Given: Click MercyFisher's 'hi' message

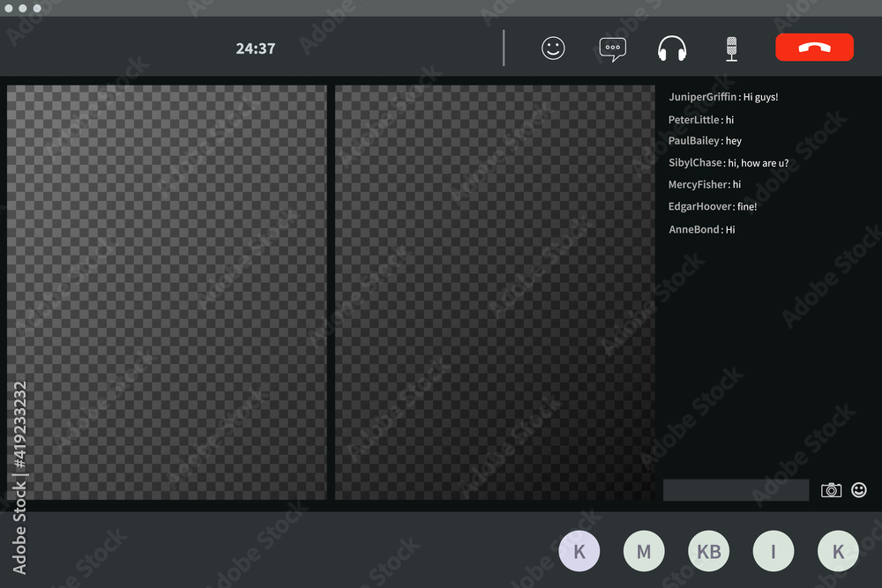Looking at the screenshot, I should (x=704, y=184).
